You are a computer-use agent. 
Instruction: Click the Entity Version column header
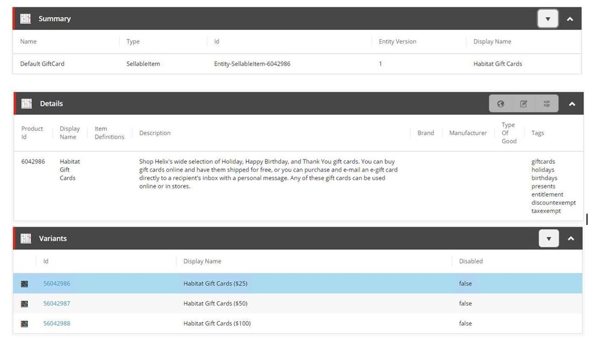pos(397,42)
